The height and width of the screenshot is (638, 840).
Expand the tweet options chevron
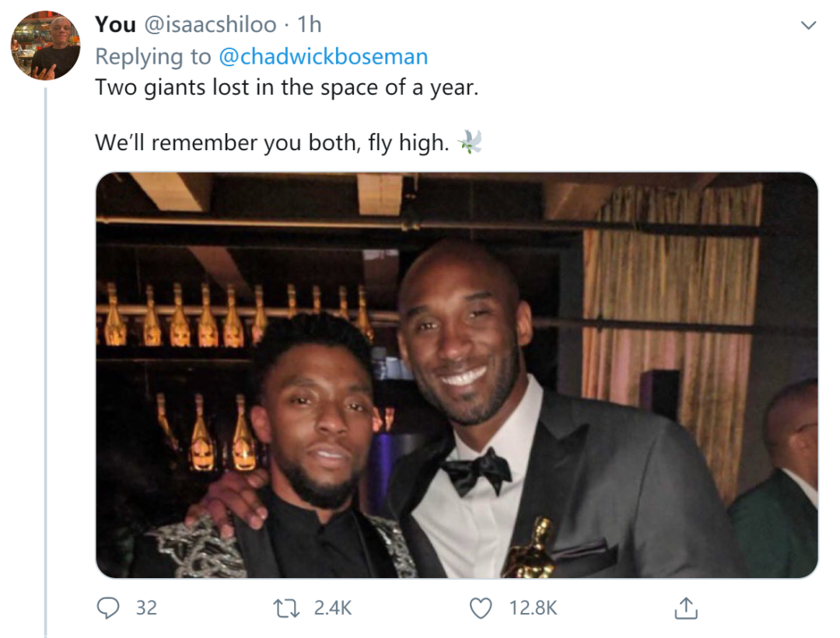click(809, 26)
